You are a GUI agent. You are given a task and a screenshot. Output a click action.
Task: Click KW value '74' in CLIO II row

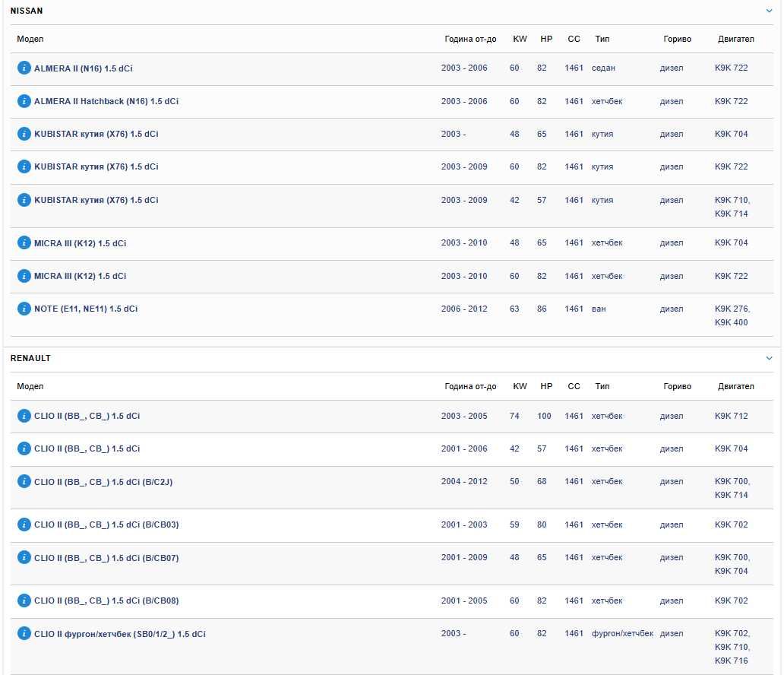pos(514,416)
